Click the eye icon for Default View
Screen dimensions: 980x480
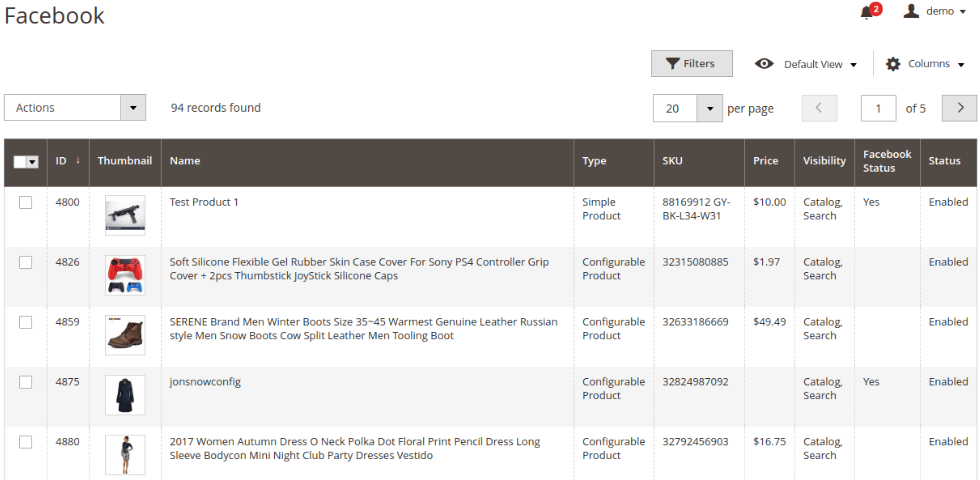coord(764,64)
